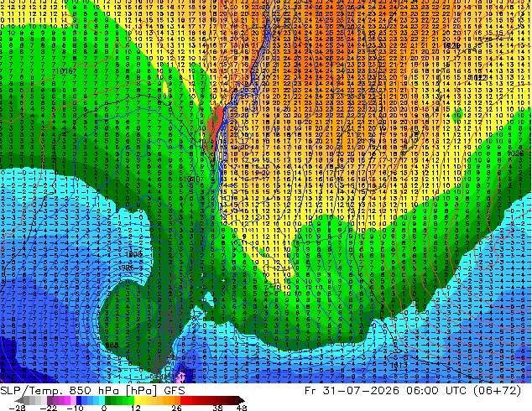Click the date 'Fr 31-07-2026'
532x411 pixels.
pyautogui.click(x=352, y=391)
